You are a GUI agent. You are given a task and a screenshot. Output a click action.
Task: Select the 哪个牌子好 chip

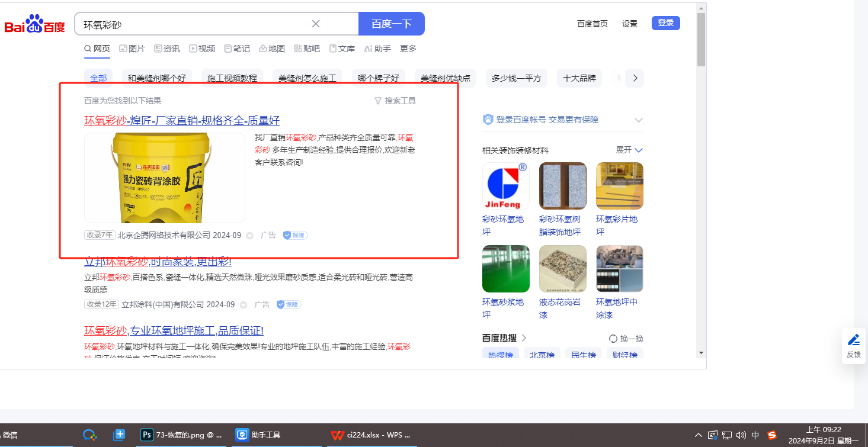click(379, 78)
